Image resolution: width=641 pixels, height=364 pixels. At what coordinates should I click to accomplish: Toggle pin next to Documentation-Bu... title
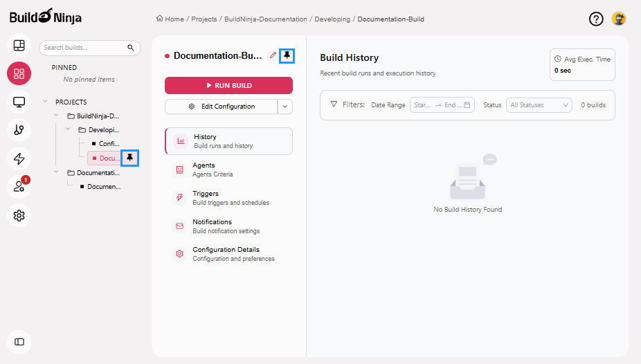point(287,55)
